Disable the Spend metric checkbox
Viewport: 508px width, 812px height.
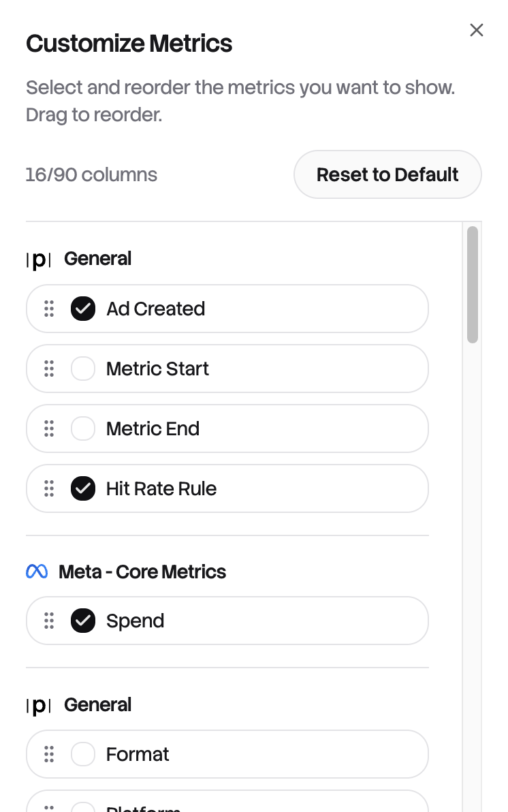(x=83, y=621)
